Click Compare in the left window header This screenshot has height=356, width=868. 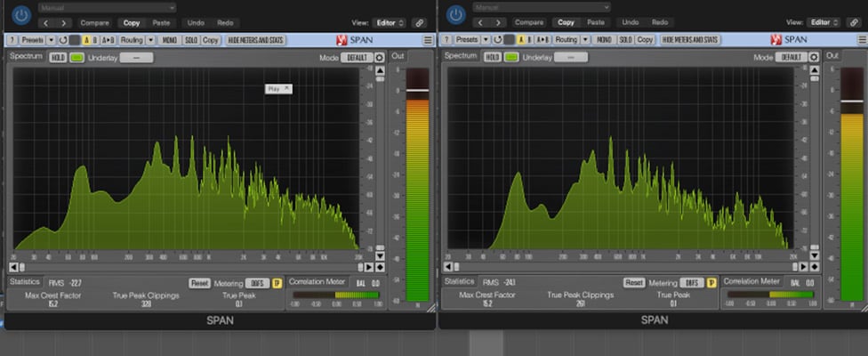click(94, 23)
